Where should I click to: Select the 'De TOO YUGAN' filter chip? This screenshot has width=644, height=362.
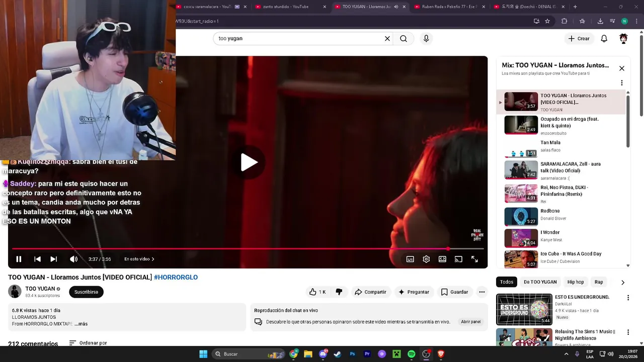tap(540, 282)
